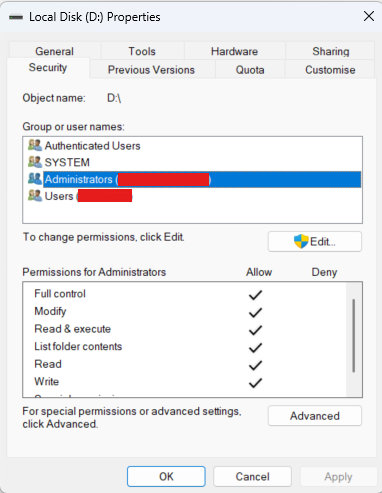Click the Write allow checkmark
Screen dimensions: 382x493
pyautogui.click(x=255, y=383)
